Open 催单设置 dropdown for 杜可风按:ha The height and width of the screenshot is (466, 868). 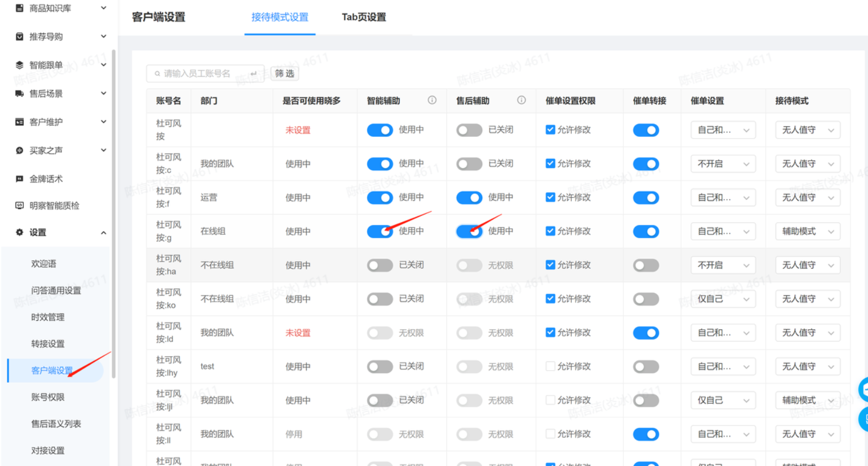[723, 265]
